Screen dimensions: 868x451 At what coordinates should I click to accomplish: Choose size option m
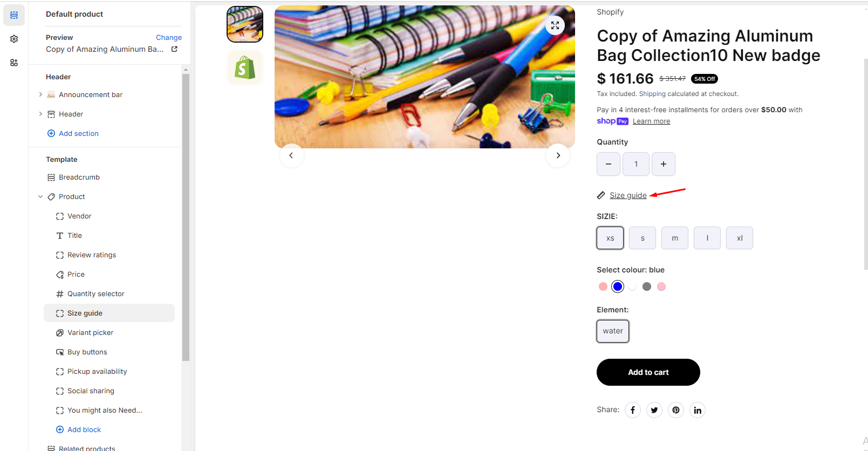(x=675, y=238)
